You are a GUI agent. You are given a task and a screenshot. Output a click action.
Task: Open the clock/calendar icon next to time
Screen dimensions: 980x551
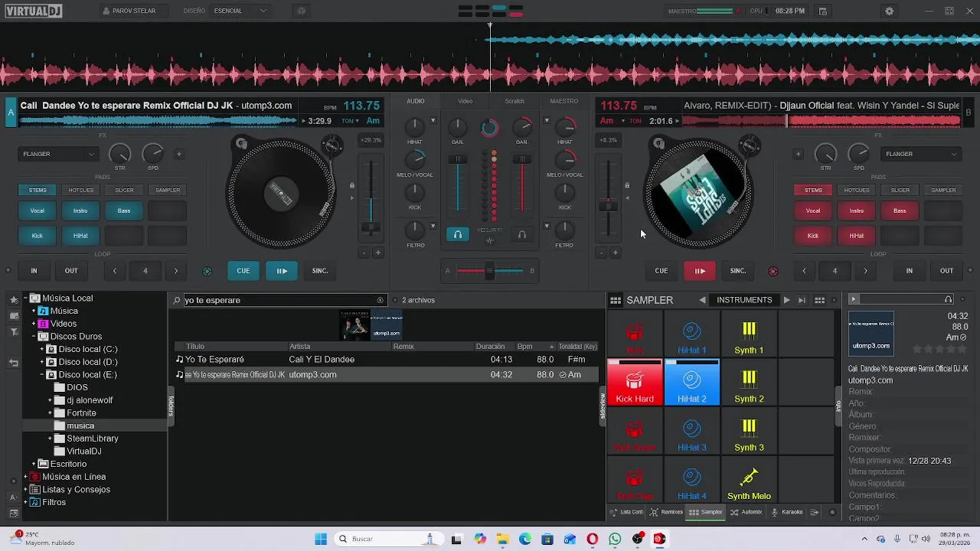click(823, 11)
